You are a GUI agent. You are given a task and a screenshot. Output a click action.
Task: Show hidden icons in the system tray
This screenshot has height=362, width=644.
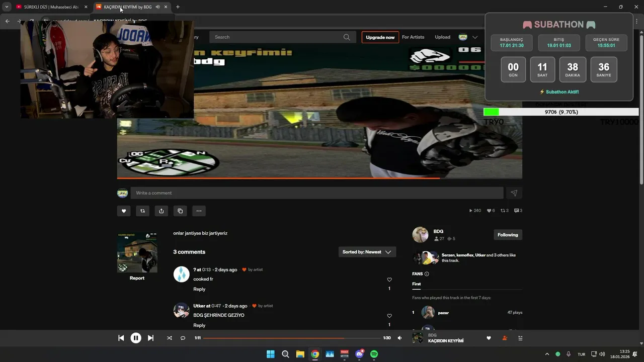click(547, 354)
